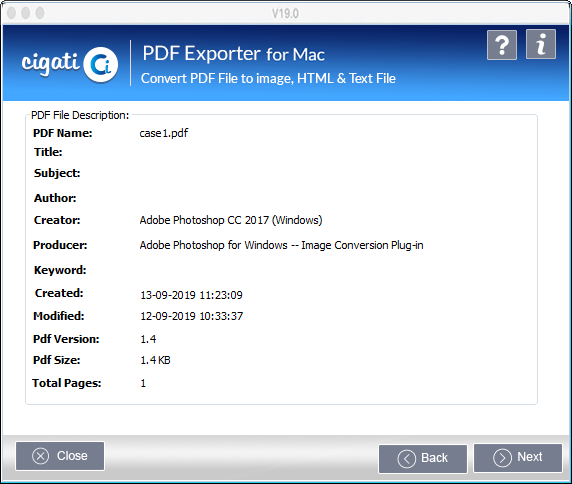Minimize window using middle title dot

26,13
